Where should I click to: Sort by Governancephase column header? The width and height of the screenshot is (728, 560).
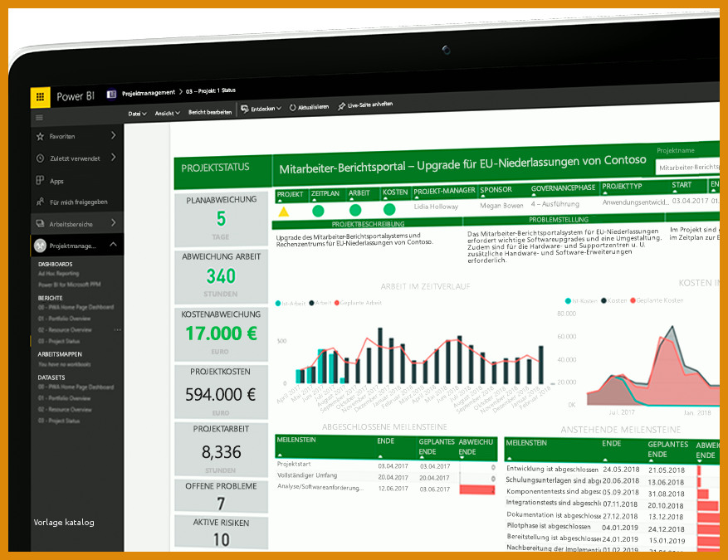tap(563, 187)
